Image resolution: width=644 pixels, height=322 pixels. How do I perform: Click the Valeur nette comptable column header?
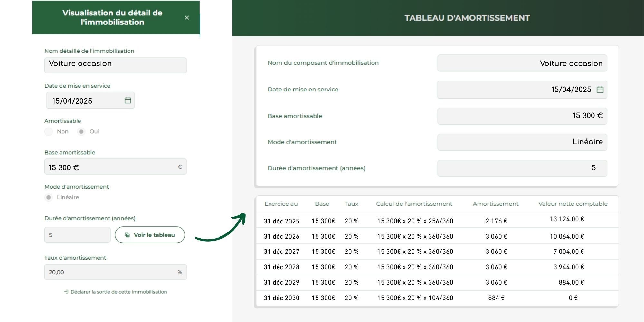[573, 204]
